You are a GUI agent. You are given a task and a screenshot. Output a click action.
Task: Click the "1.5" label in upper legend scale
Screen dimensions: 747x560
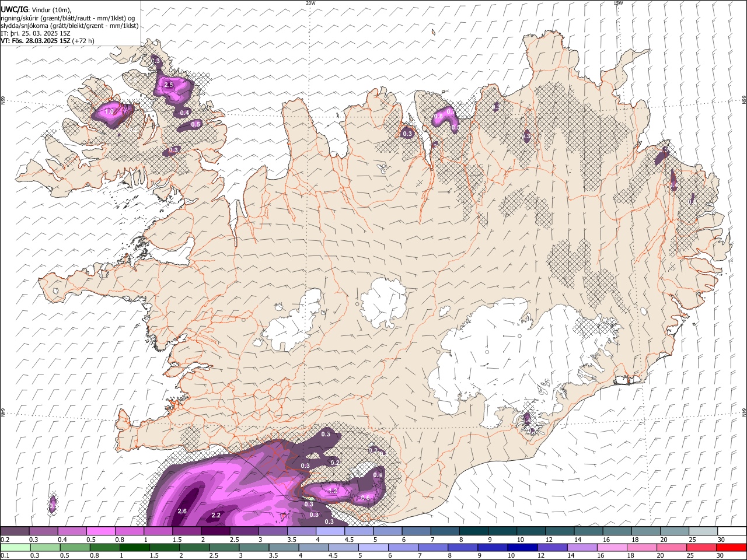(x=176, y=540)
